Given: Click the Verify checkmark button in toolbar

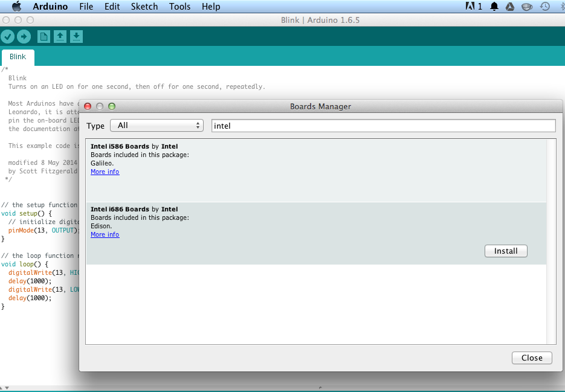Looking at the screenshot, I should tap(8, 36).
